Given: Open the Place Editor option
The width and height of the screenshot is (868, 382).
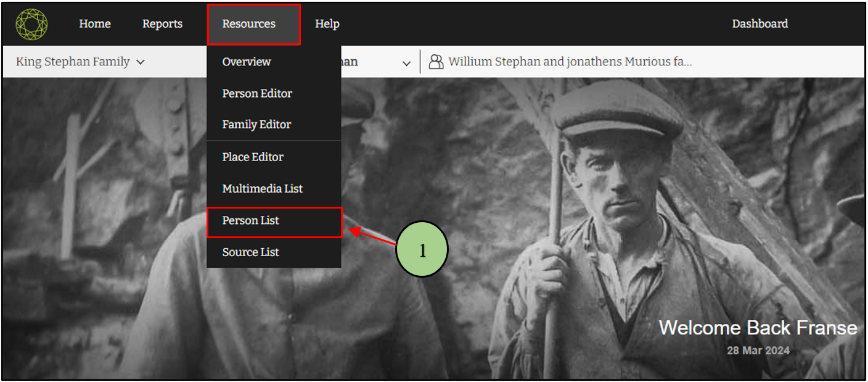Looking at the screenshot, I should (253, 157).
